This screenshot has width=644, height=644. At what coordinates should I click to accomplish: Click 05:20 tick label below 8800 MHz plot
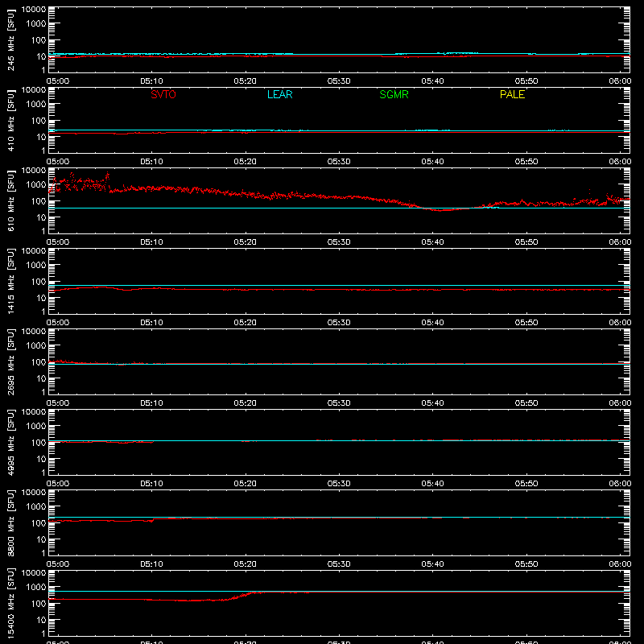pos(246,564)
